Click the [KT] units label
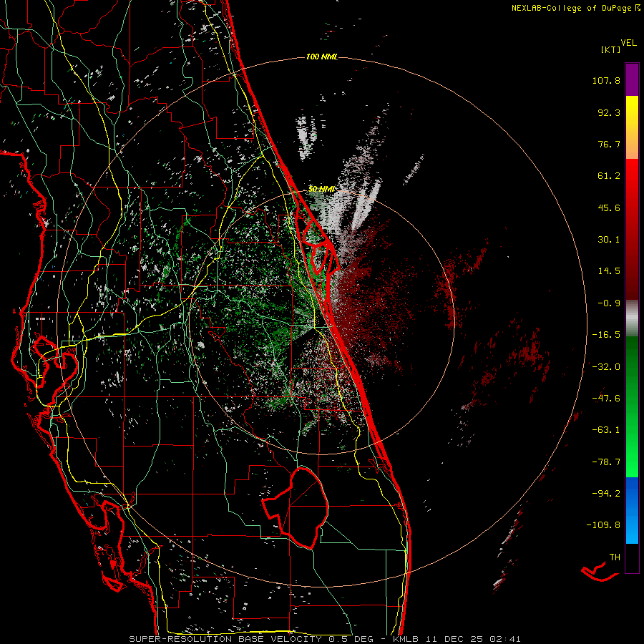 (611, 49)
